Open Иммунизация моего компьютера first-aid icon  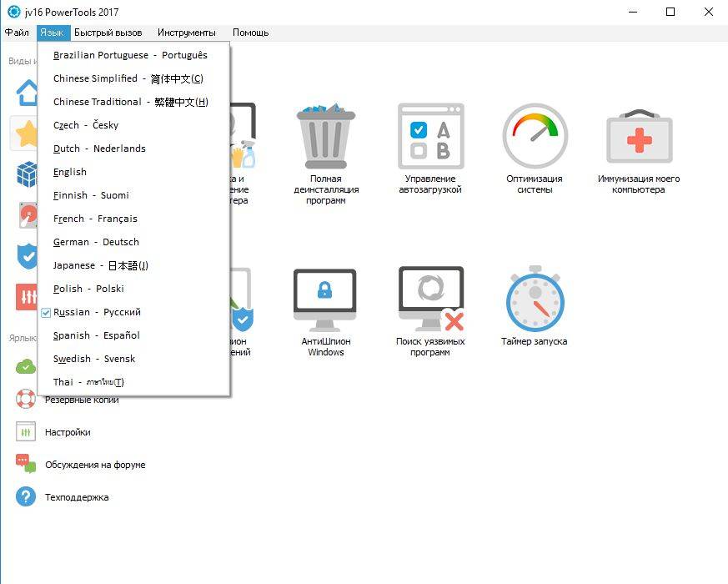point(640,136)
